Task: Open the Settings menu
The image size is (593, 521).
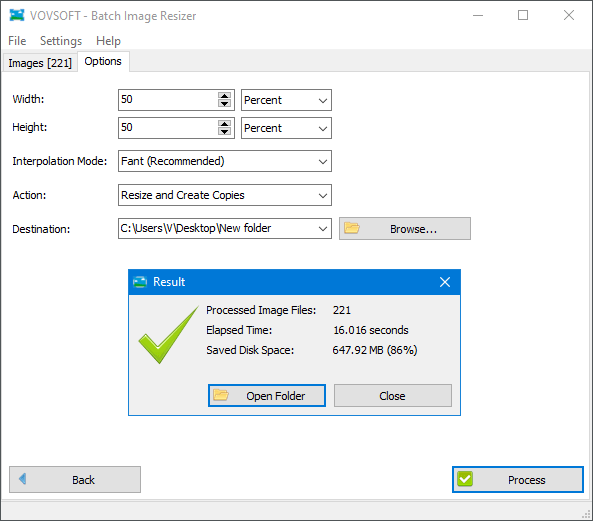Action: click(61, 41)
